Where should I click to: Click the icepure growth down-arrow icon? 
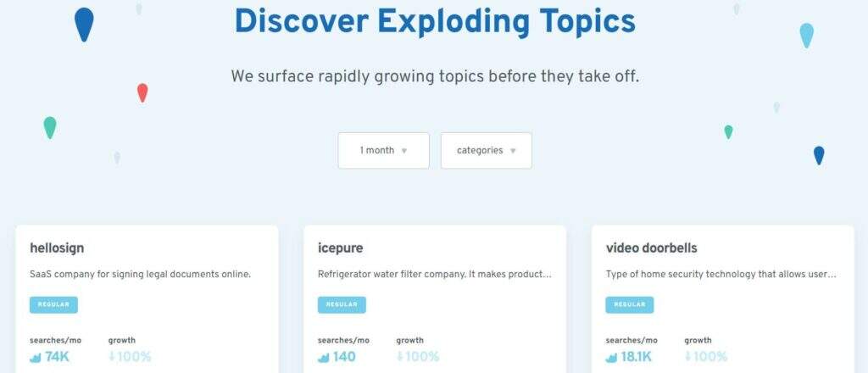pyautogui.click(x=400, y=357)
